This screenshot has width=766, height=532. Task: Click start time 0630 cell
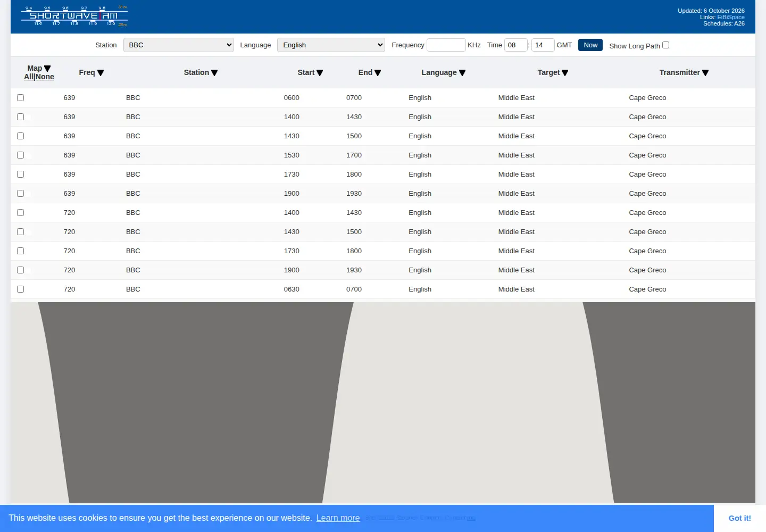[x=292, y=289]
